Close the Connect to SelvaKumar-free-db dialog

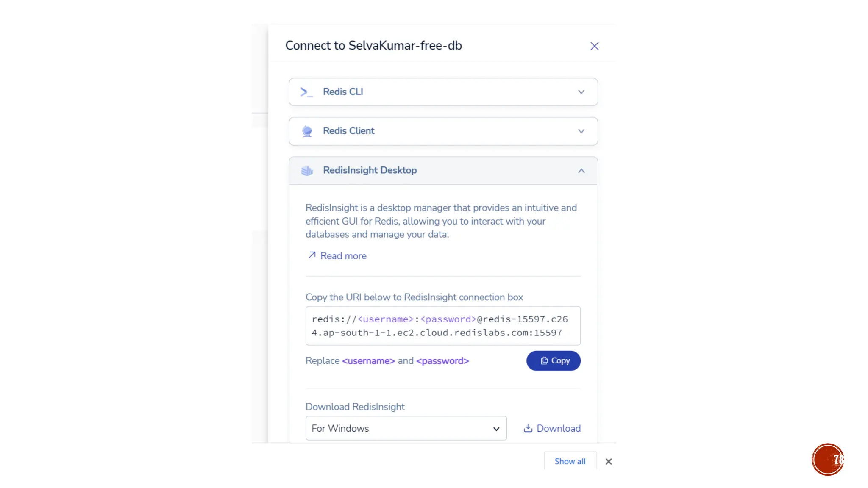click(594, 46)
